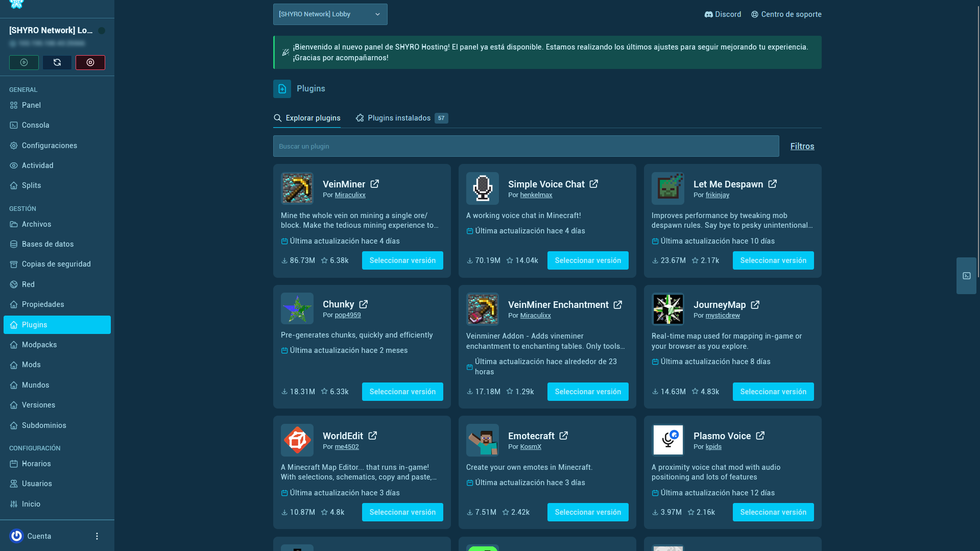
Task: Open the console side panel icon
Action: 966,276
